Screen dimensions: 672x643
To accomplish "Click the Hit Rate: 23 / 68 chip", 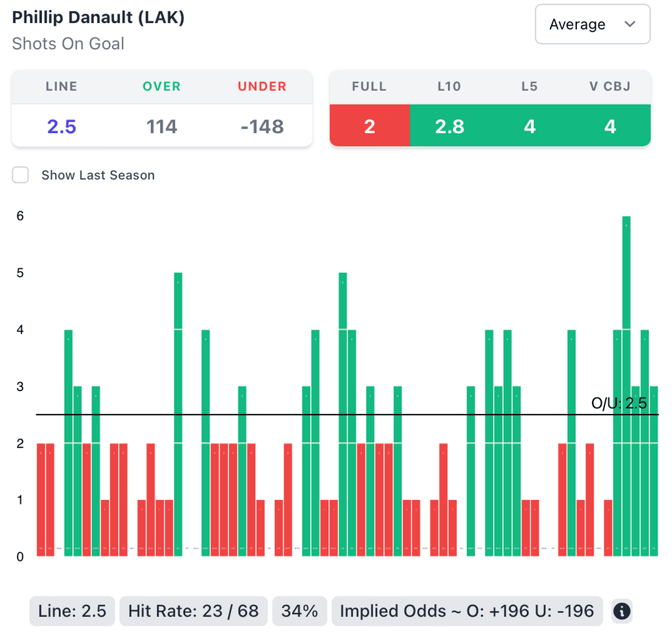I will (x=194, y=612).
